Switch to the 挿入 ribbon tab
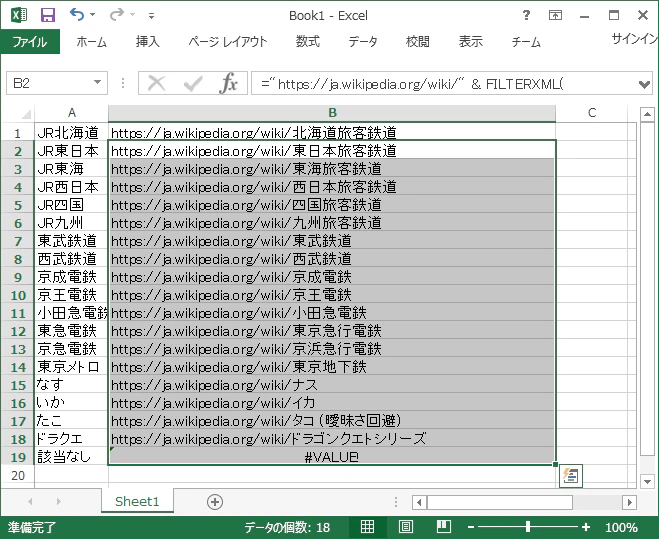659x539 pixels. click(x=148, y=42)
